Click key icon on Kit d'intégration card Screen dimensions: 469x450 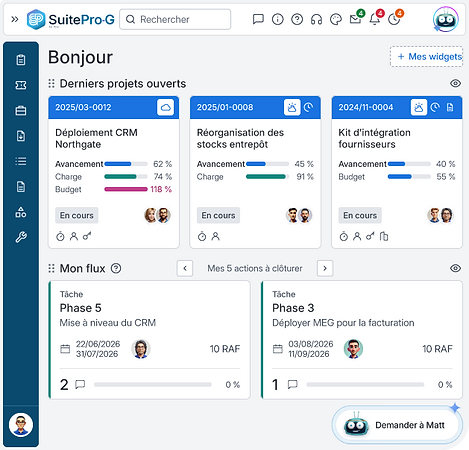(370, 237)
